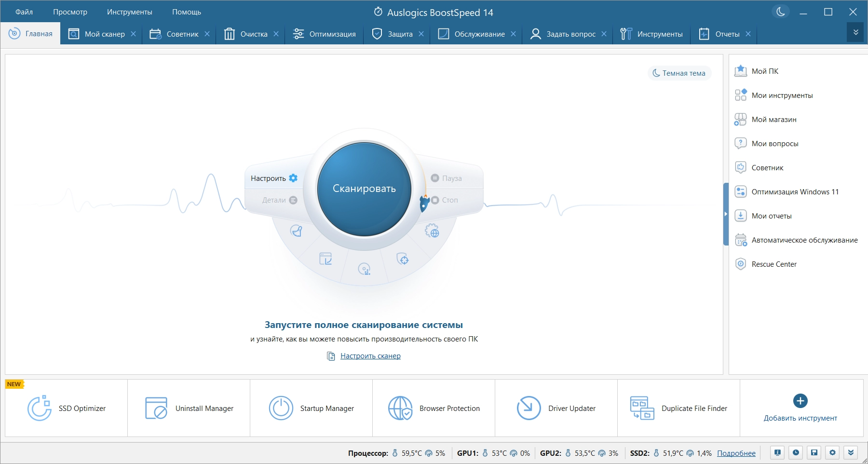This screenshot has height=464, width=868.
Task: Click the SSD2 temperature reading 51,9°C
Action: coord(673,453)
